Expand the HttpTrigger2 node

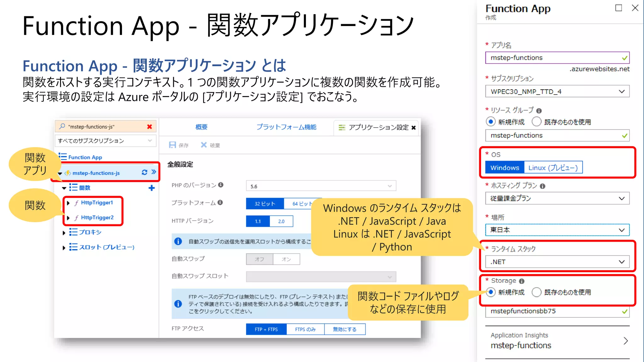(68, 218)
